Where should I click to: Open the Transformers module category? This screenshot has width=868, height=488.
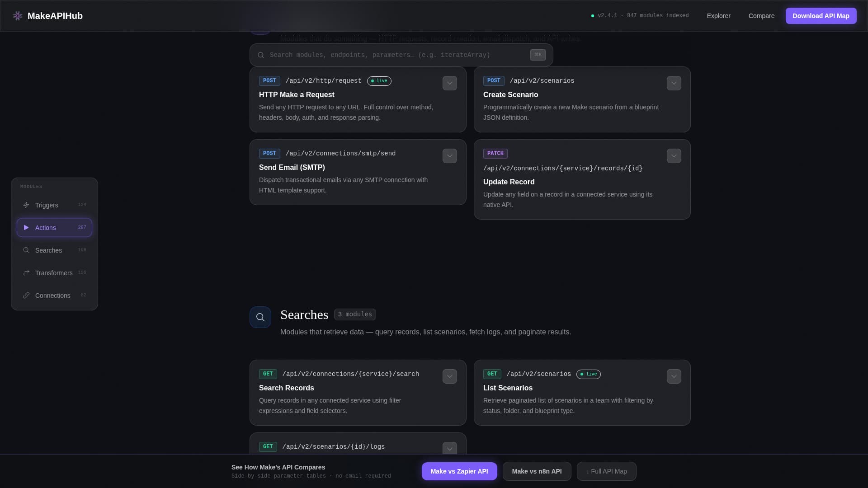point(54,273)
